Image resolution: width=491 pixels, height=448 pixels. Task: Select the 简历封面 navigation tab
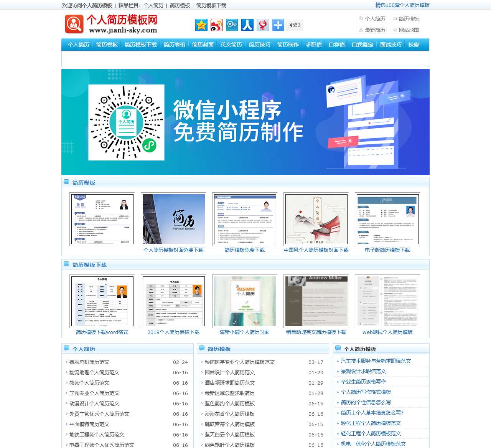coord(203,45)
